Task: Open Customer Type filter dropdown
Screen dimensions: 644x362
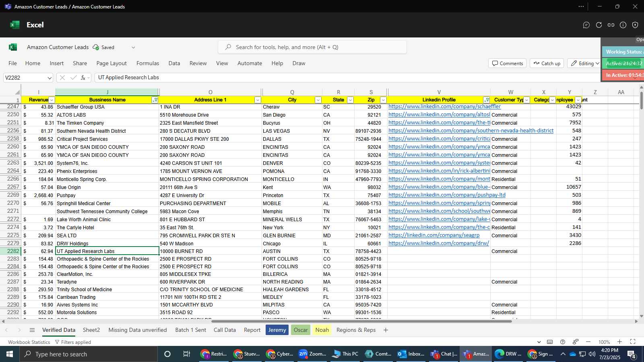Action: pyautogui.click(x=526, y=100)
